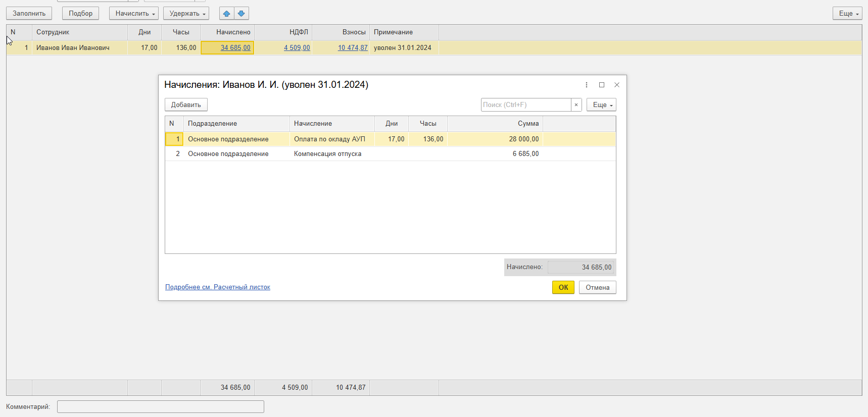The height and width of the screenshot is (417, 868).
Task: Open the Взносы amount 10 474,87 link
Action: [x=353, y=48]
